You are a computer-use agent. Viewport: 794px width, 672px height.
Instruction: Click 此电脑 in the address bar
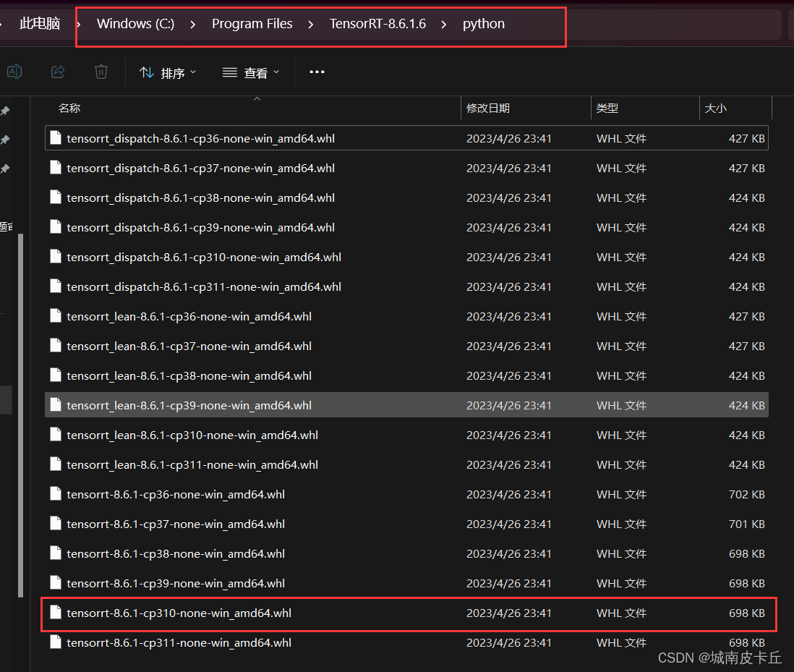40,23
